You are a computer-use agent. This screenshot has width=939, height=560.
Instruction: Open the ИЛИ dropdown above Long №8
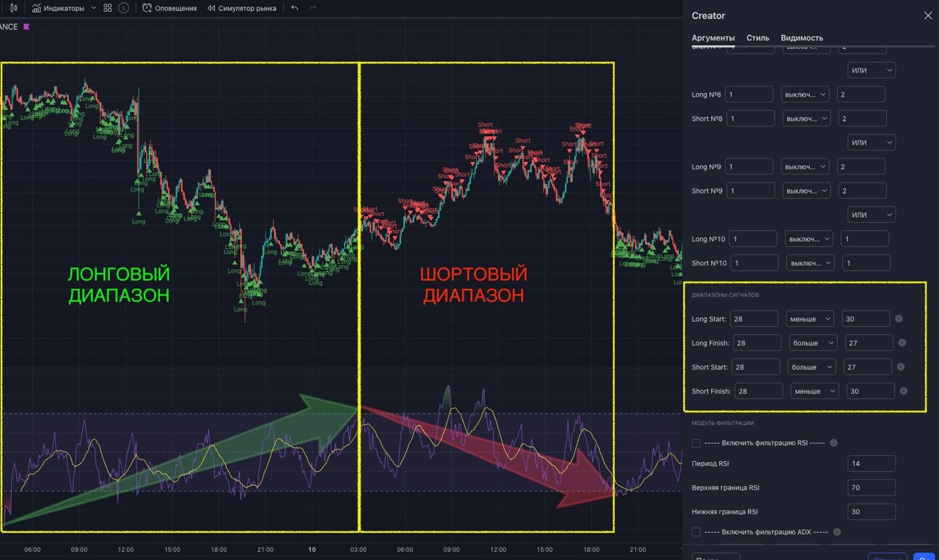coord(872,70)
